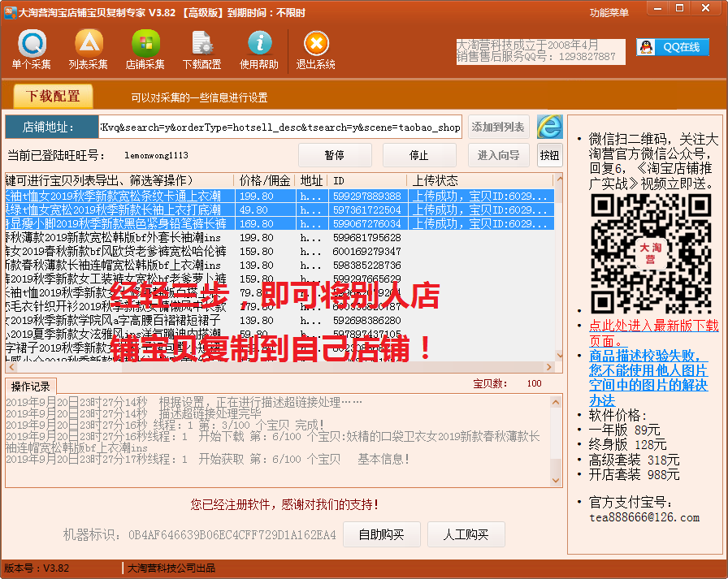
Task: Click the 开店套装 988元 price line
Action: click(634, 474)
